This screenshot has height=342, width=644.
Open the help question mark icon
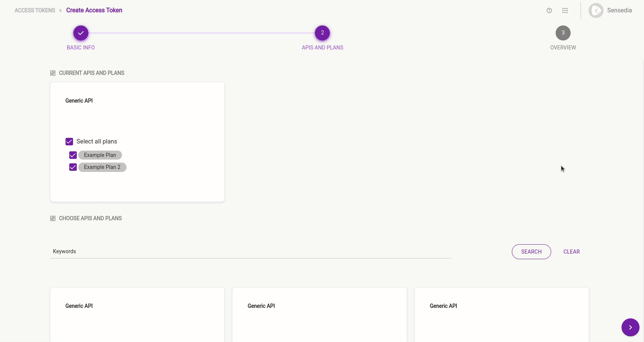(x=549, y=10)
